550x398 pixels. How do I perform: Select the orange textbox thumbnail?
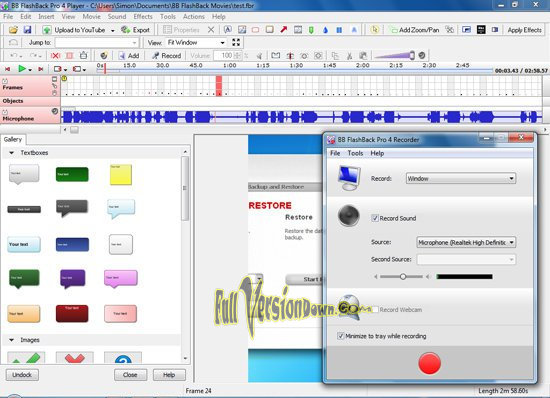(24, 313)
